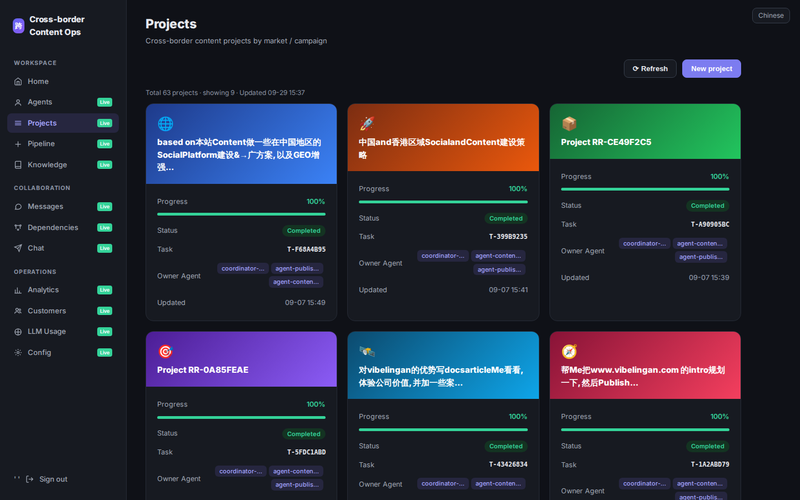The image size is (800, 500).
Task: Click the Config gear icon
Action: pos(18,353)
